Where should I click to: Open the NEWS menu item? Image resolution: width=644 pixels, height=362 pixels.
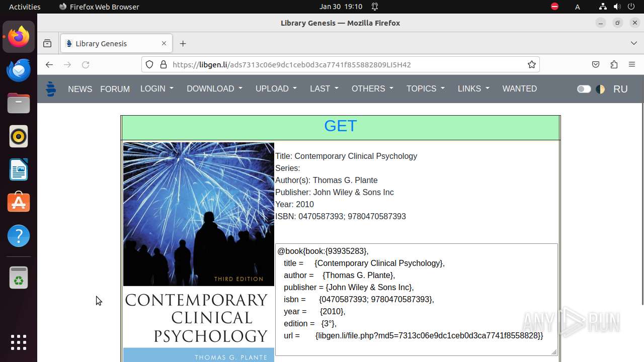[x=80, y=89]
